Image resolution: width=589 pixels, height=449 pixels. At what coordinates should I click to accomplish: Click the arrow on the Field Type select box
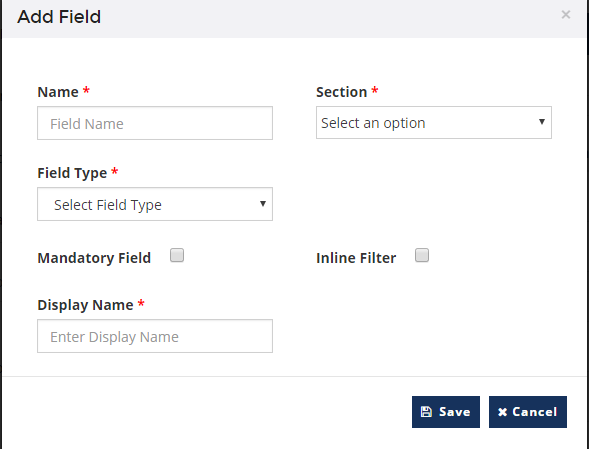click(263, 204)
